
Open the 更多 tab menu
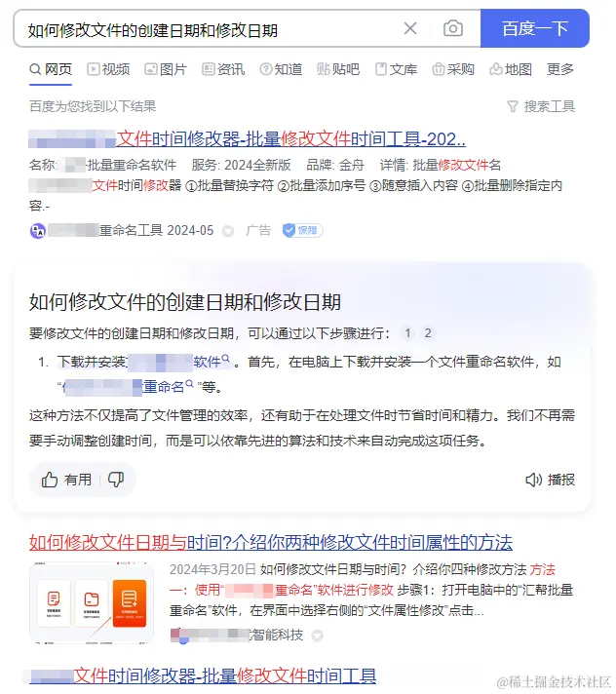pyautogui.click(x=559, y=69)
